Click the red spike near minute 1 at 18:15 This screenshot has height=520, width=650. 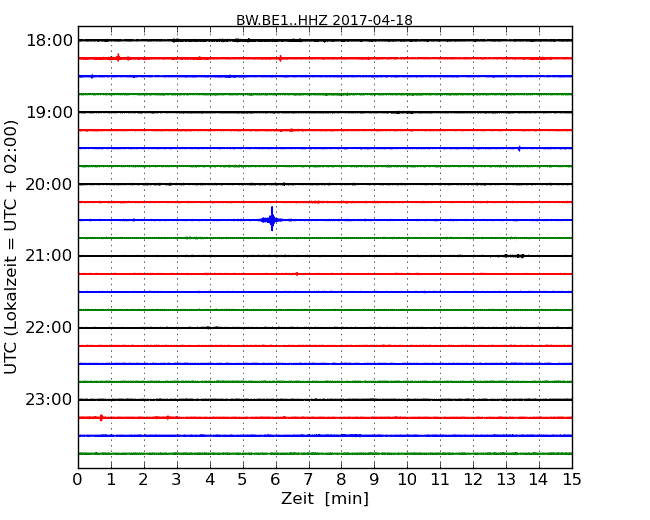tap(118, 58)
